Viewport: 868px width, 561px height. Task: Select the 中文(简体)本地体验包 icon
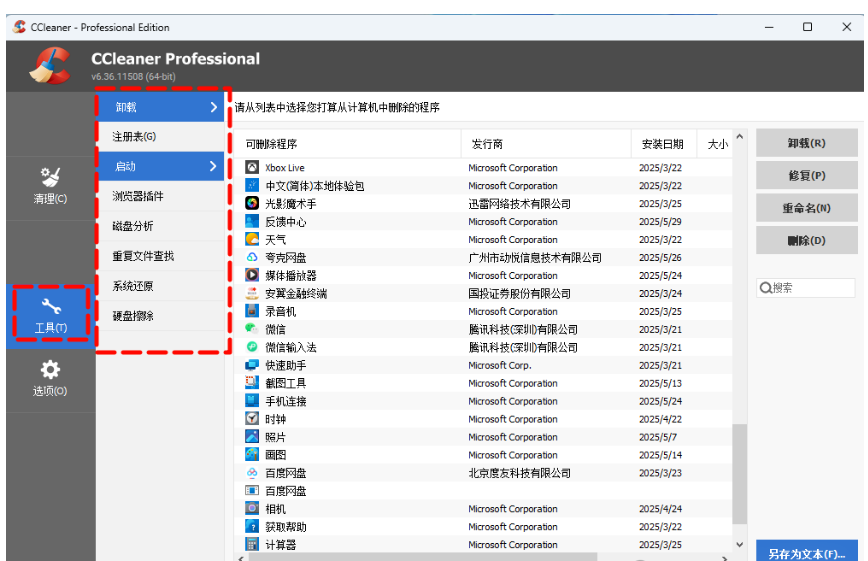click(252, 186)
